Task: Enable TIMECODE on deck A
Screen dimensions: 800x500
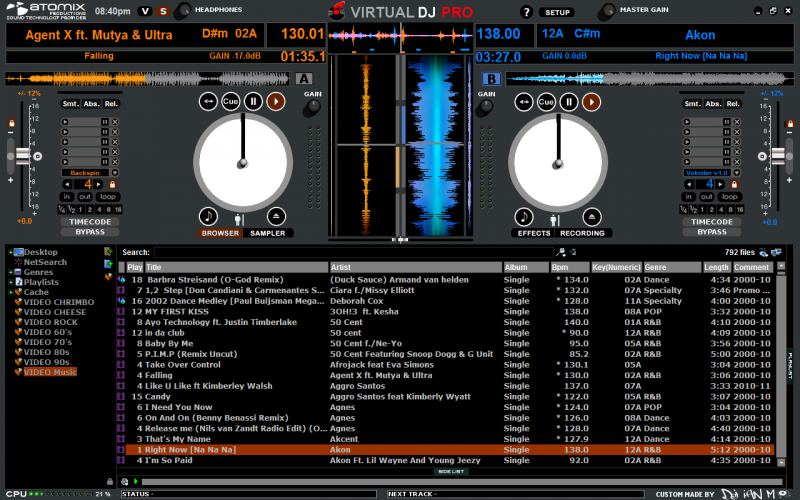Action: (x=90, y=222)
